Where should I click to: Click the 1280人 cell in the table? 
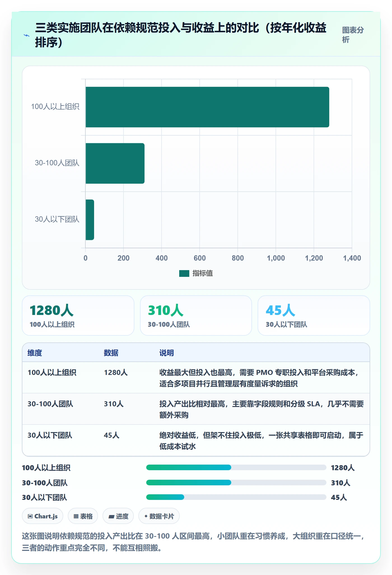pos(116,373)
